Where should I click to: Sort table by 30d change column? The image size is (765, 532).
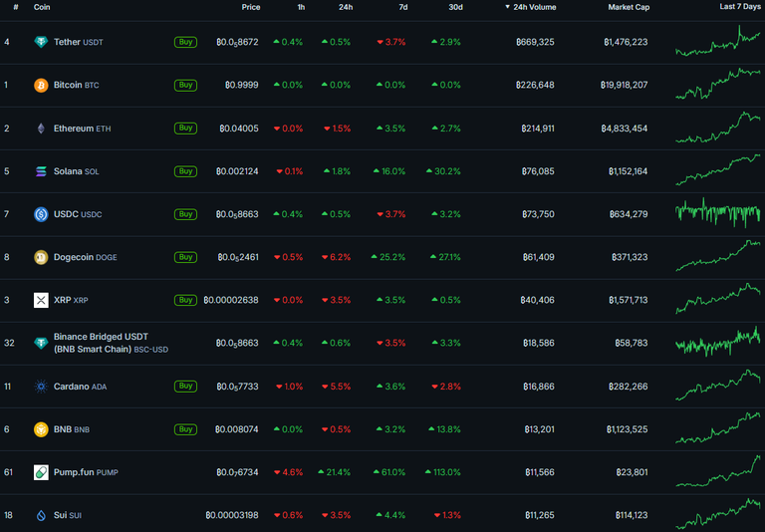tap(455, 7)
